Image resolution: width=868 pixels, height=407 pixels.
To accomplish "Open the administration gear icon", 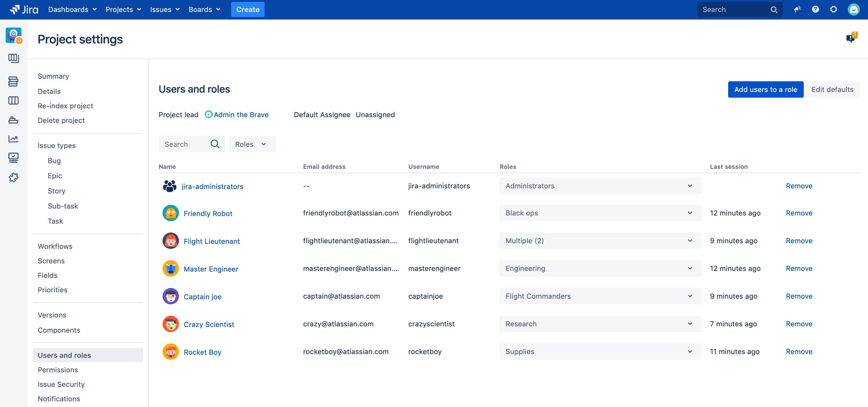I will click(x=834, y=9).
